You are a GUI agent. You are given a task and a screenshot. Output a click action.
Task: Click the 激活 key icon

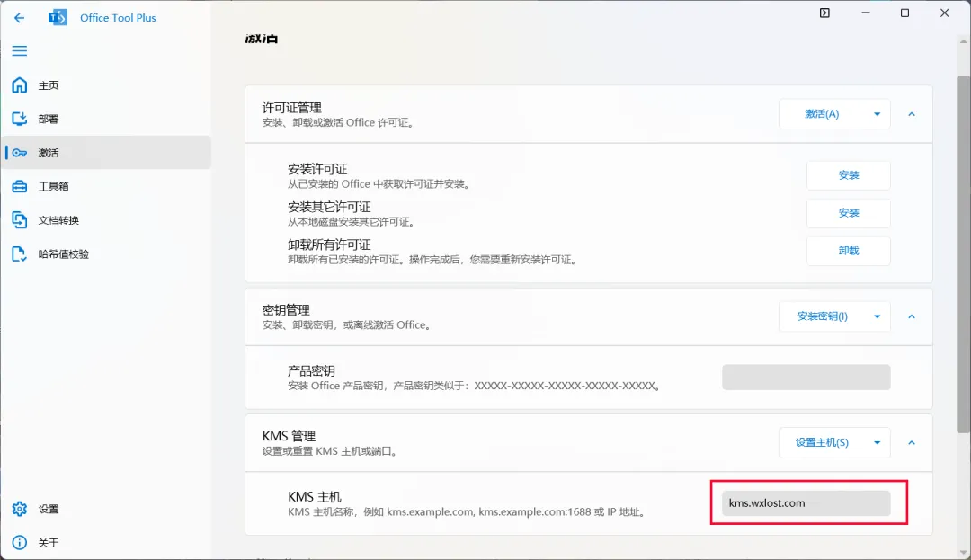coord(19,153)
